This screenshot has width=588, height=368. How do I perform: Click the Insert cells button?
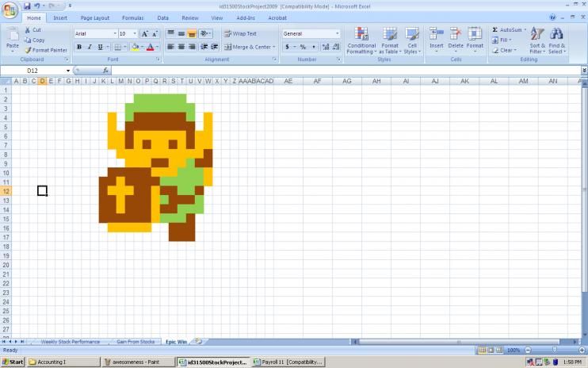click(x=437, y=40)
